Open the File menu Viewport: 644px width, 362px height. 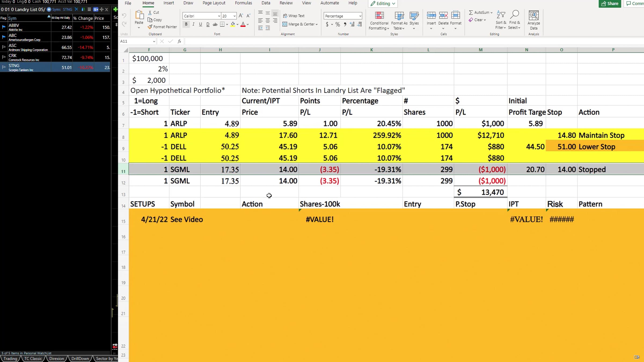[x=128, y=3]
